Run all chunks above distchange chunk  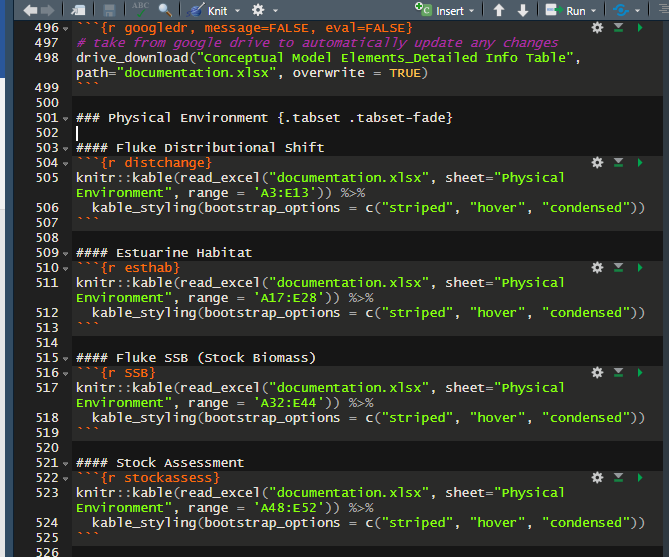coord(618,163)
